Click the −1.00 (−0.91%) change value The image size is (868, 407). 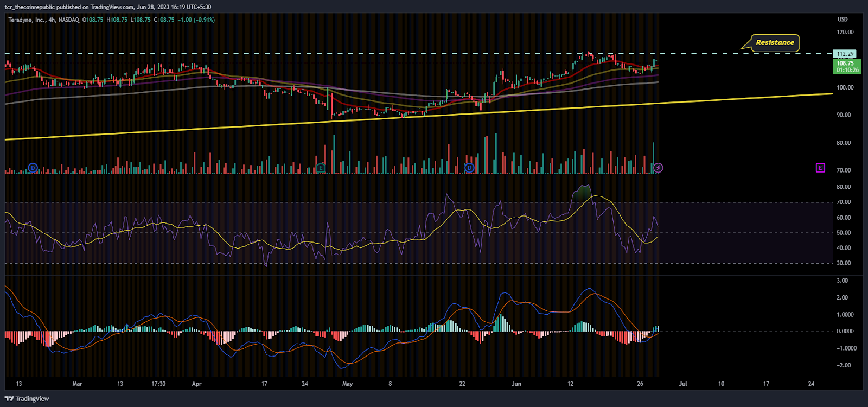(x=196, y=20)
